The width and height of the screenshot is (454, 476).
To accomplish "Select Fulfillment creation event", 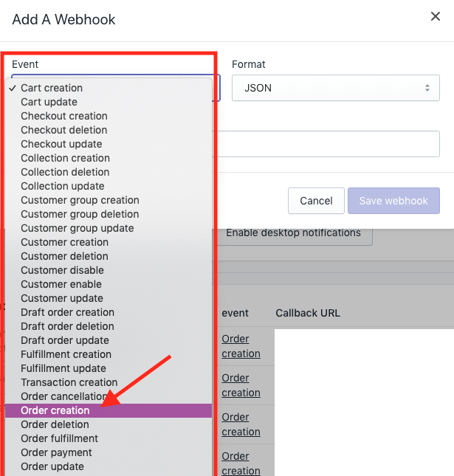I will click(x=109, y=354).
